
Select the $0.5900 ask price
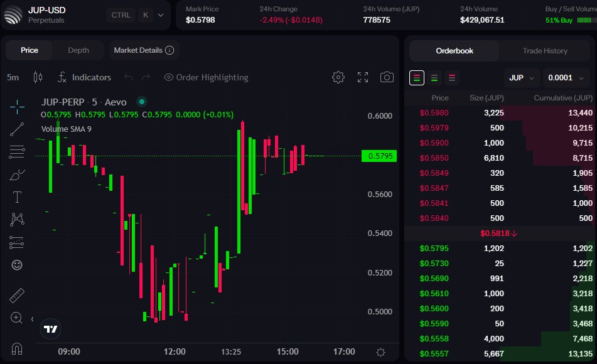434,143
